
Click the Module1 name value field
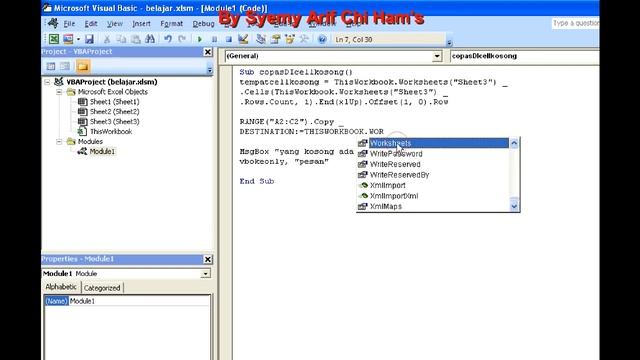pyautogui.click(x=139, y=301)
